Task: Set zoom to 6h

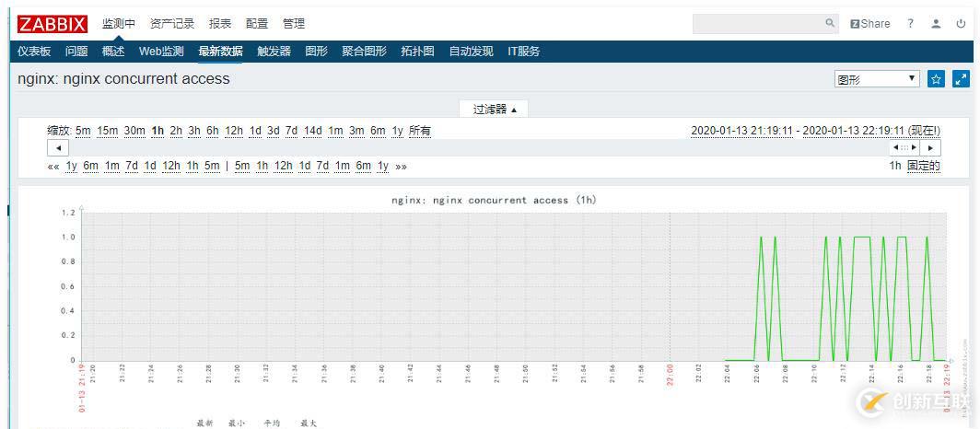Action: (213, 131)
